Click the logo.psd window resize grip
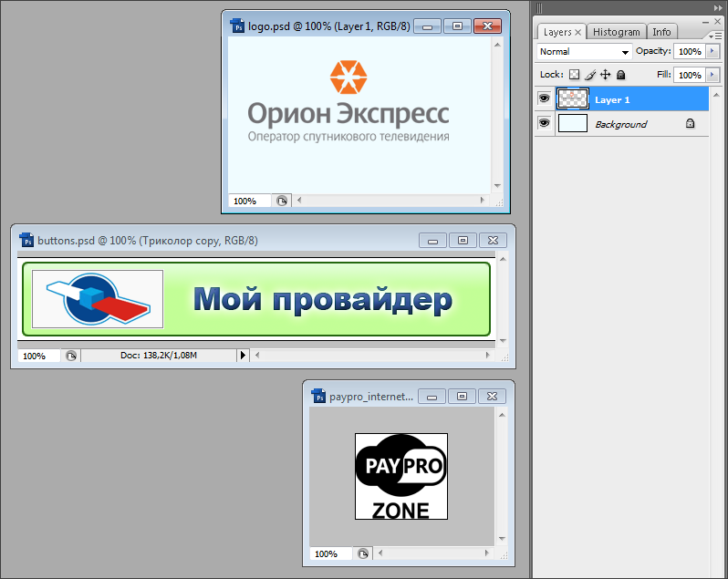The width and height of the screenshot is (728, 579). [499, 202]
